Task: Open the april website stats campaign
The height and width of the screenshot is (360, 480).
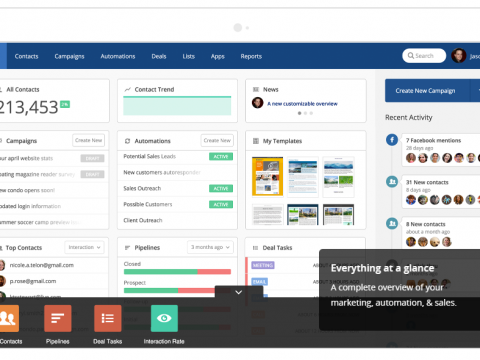Action: tap(26, 158)
